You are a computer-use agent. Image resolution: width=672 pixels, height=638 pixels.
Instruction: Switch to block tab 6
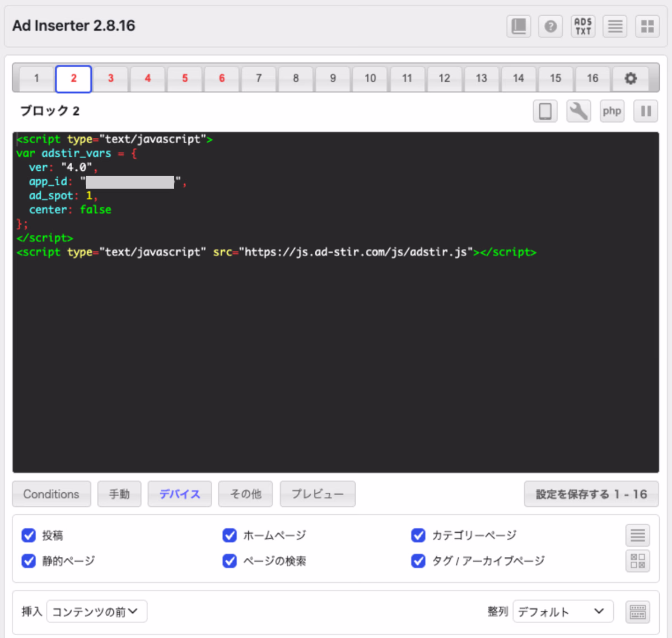coord(222,78)
